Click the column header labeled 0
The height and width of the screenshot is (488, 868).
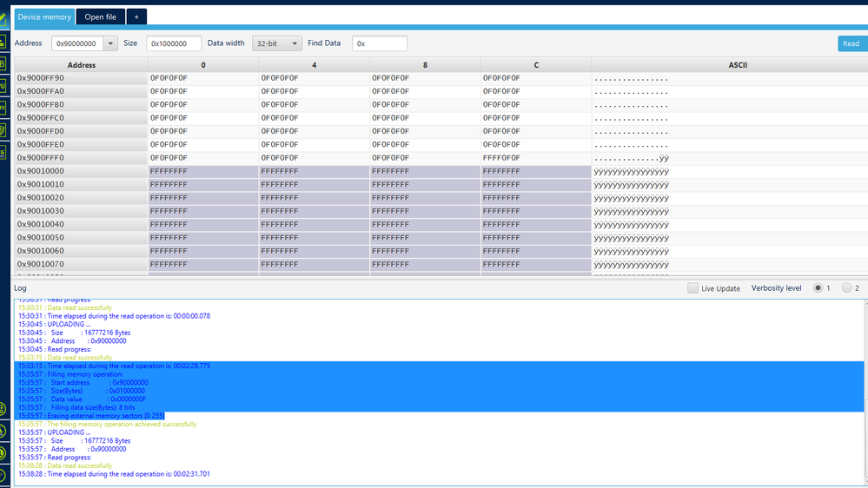203,65
